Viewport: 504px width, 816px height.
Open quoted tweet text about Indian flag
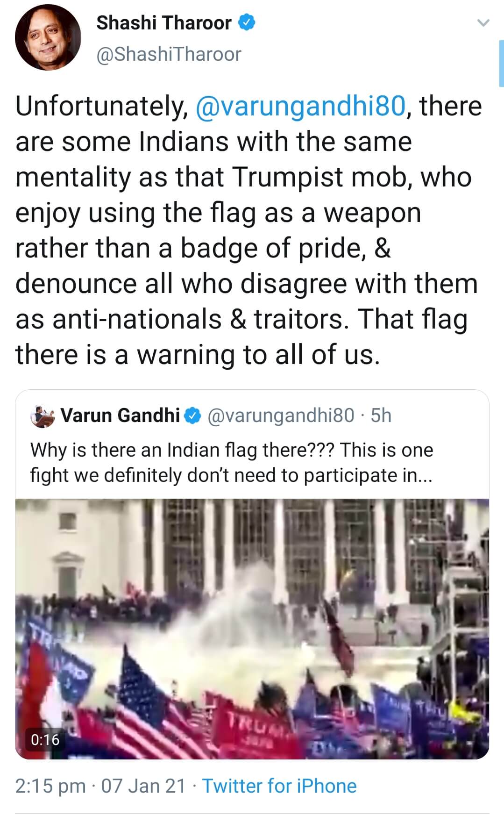pos(231,462)
